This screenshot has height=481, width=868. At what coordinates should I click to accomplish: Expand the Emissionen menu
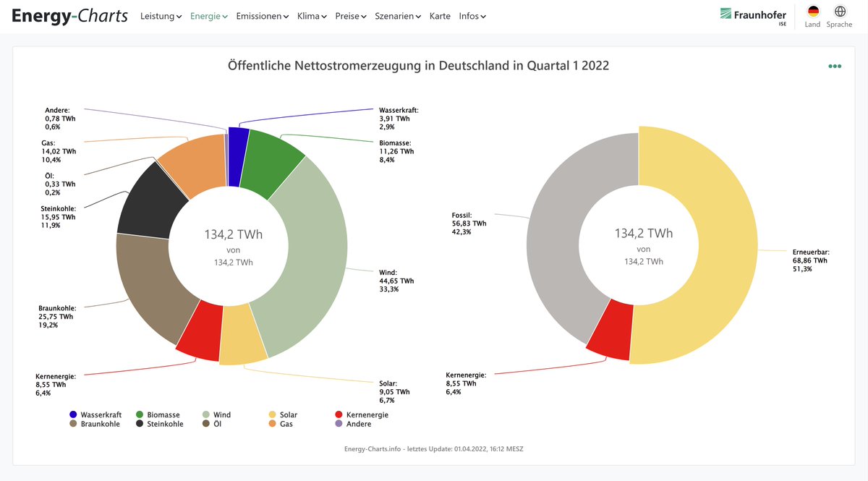click(263, 16)
